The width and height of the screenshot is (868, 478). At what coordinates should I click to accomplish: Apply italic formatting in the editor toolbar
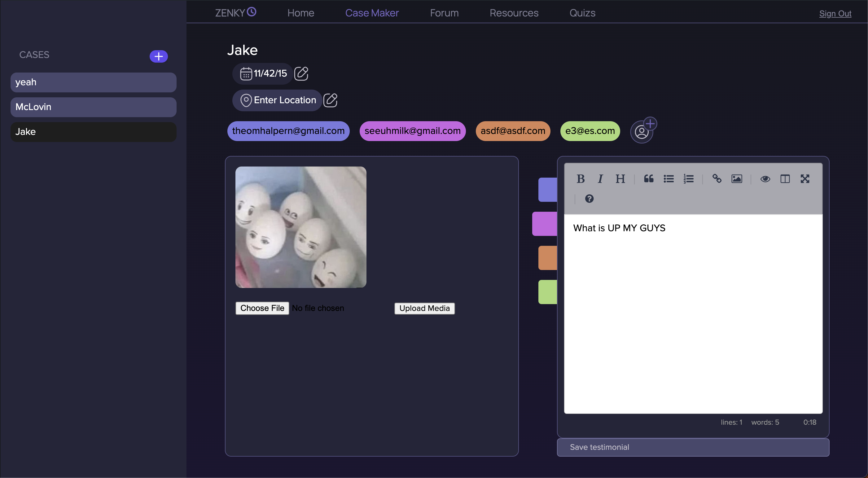pyautogui.click(x=600, y=179)
